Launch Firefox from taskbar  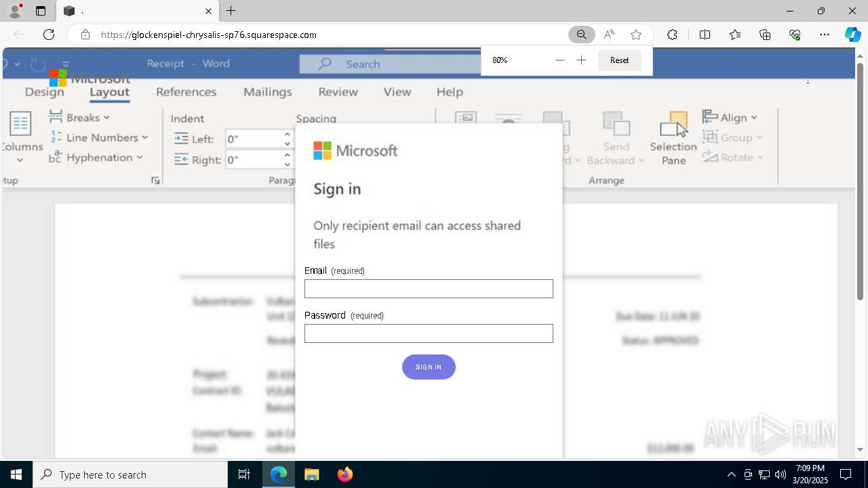(345, 474)
